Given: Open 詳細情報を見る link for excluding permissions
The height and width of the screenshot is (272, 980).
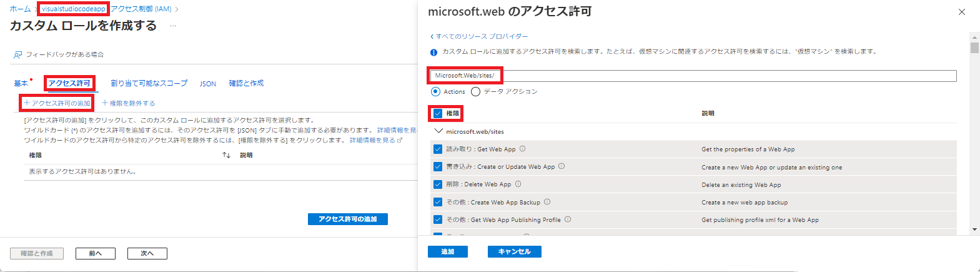Looking at the screenshot, I should click(376, 140).
